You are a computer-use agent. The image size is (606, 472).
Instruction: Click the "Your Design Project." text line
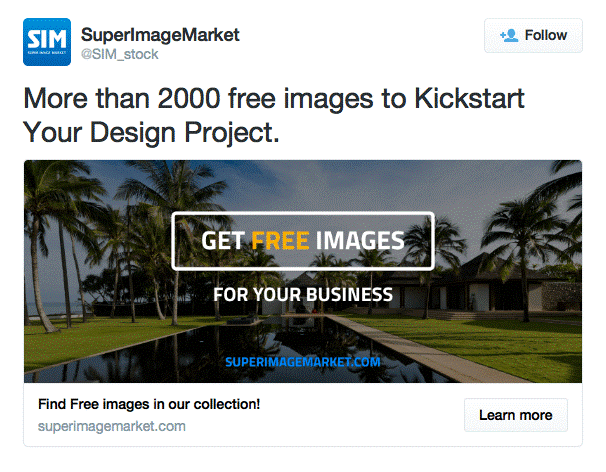point(150,132)
